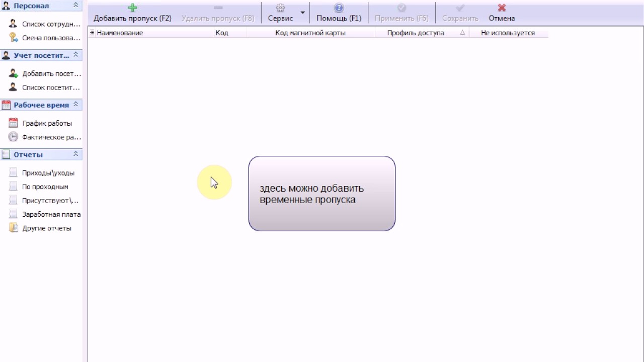Collapse the Рабочее время section
This screenshot has height=362, width=644.
tap(75, 105)
